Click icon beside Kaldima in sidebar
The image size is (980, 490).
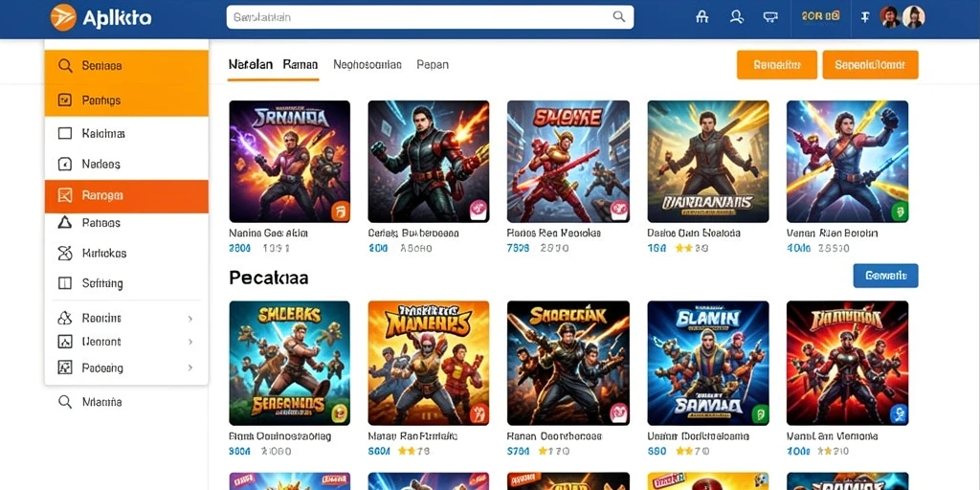(64, 133)
